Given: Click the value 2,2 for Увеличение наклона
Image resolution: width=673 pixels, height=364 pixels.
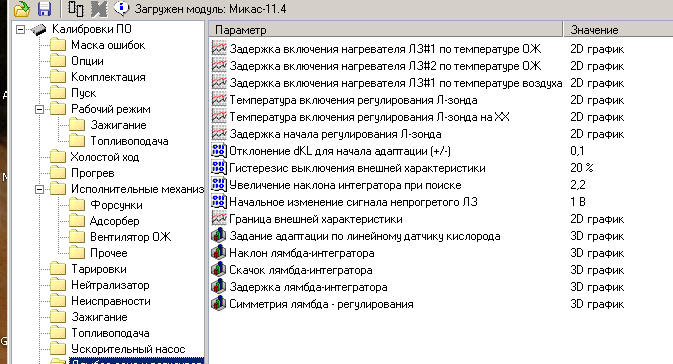Looking at the screenshot, I should 578,185.
